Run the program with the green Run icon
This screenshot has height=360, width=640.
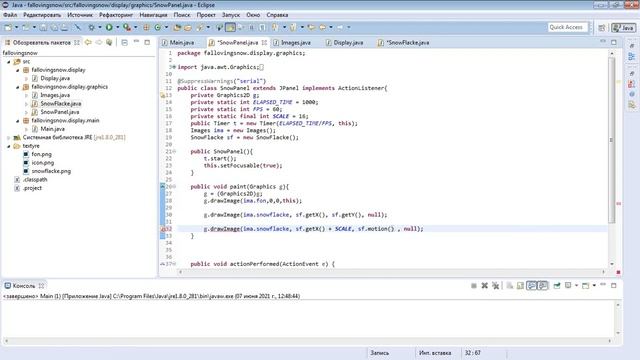pos(109,27)
